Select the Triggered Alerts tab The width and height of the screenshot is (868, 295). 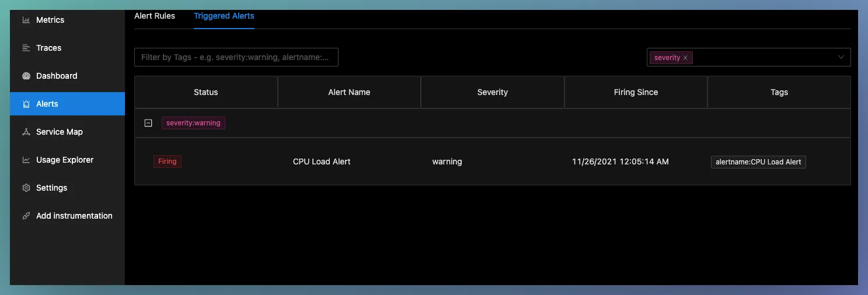click(x=224, y=16)
